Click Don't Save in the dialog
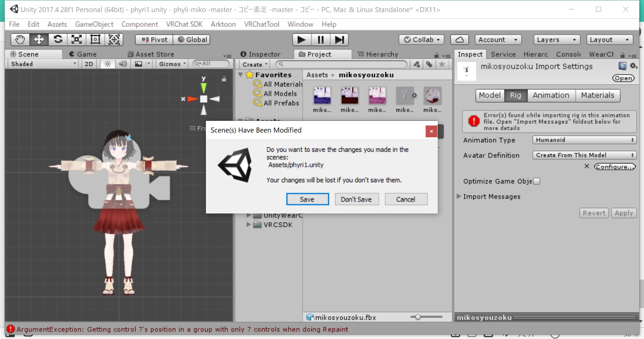 click(x=356, y=199)
